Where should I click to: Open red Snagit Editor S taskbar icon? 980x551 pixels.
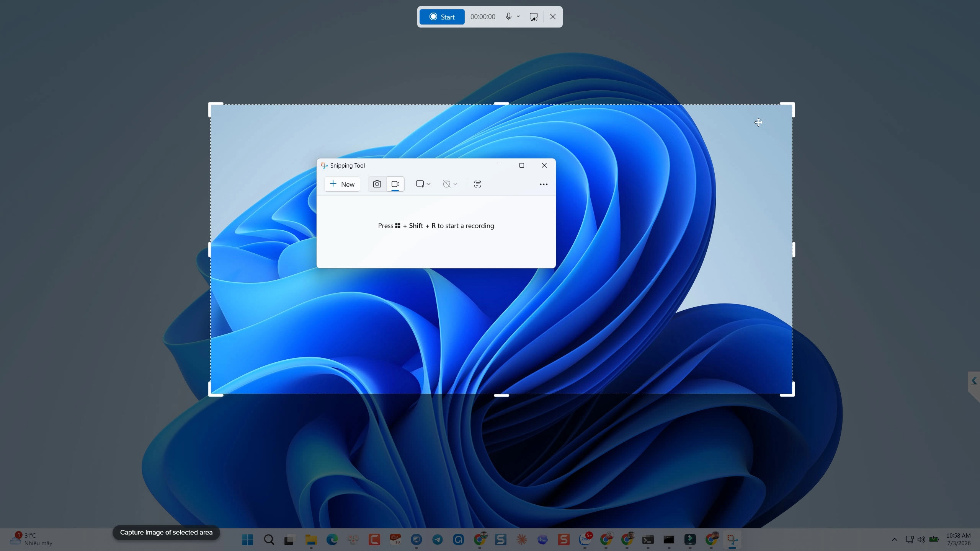pyautogui.click(x=563, y=540)
